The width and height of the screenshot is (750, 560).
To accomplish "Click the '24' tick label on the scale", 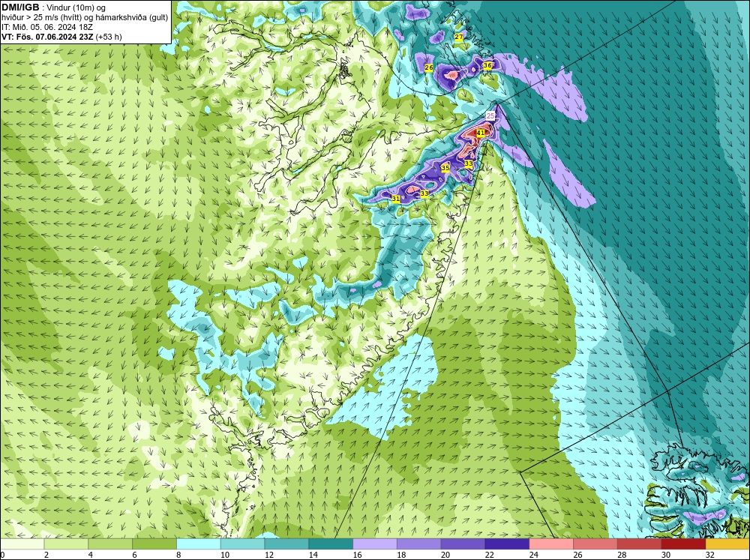I will pos(533,555).
